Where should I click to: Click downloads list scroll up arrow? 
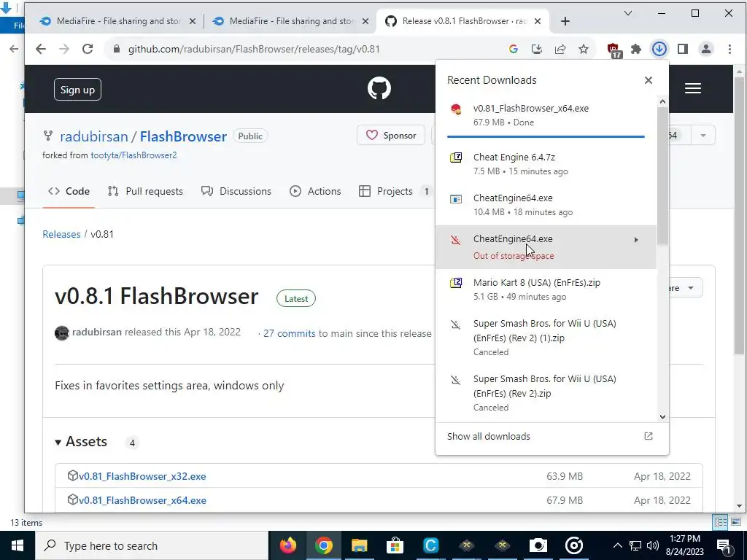click(662, 101)
